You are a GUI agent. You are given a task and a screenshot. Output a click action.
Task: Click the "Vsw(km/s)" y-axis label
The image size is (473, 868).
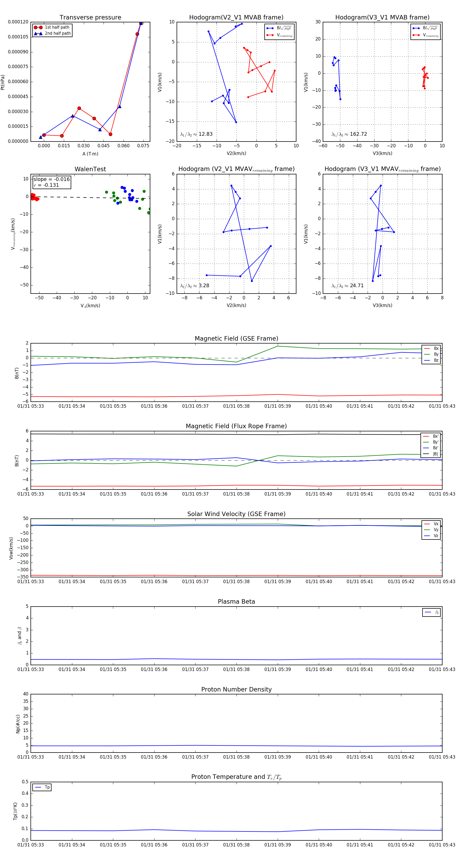[x=11, y=548]
